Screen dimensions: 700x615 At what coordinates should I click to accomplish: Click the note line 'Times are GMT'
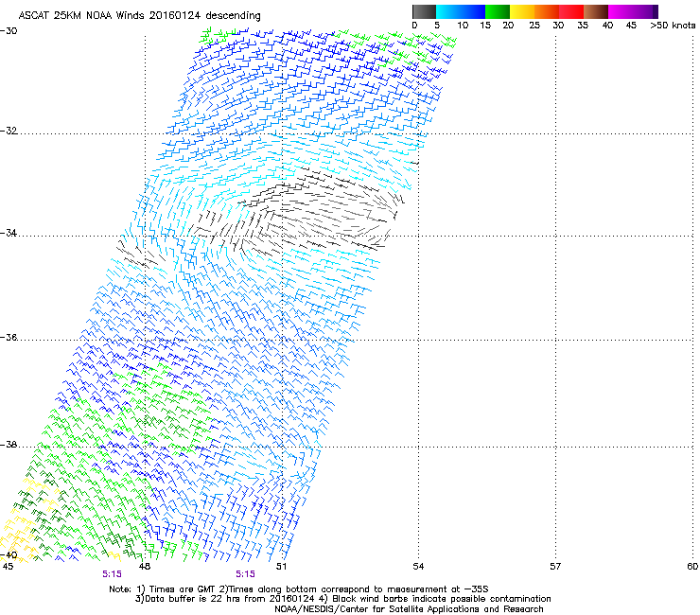coord(182,589)
